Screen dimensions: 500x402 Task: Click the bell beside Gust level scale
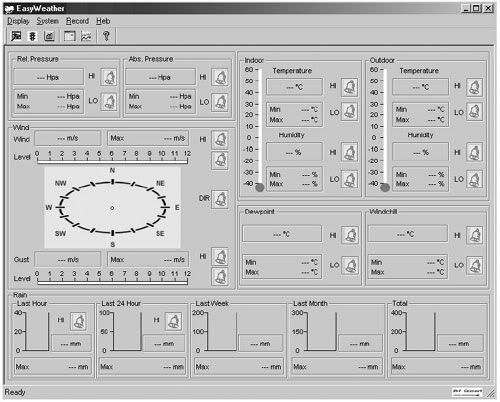click(x=220, y=277)
